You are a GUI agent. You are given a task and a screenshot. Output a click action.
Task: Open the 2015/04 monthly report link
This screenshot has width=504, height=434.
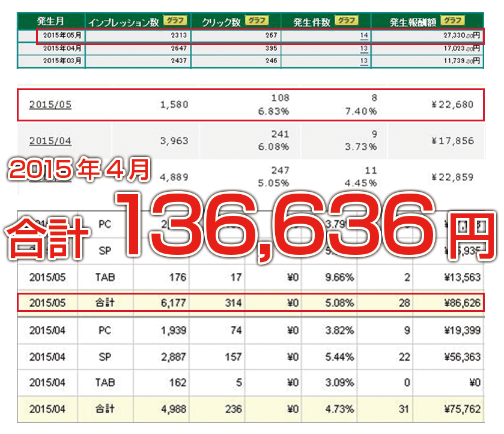point(50,141)
